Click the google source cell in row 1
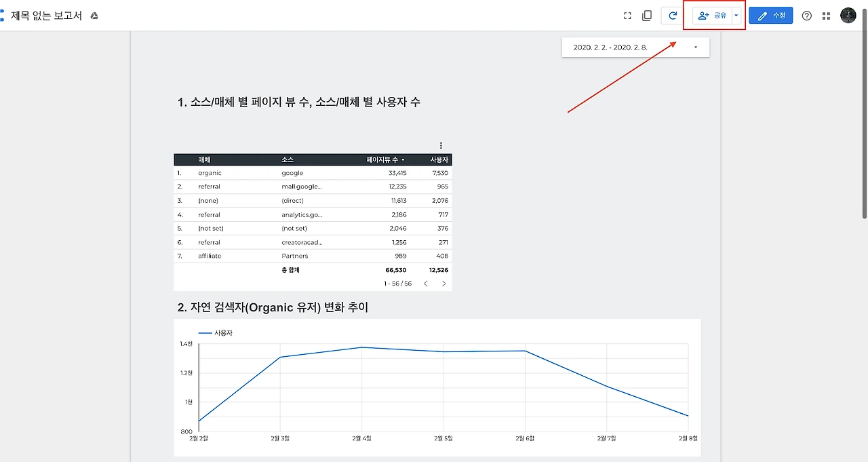The width and height of the screenshot is (868, 462). (292, 173)
